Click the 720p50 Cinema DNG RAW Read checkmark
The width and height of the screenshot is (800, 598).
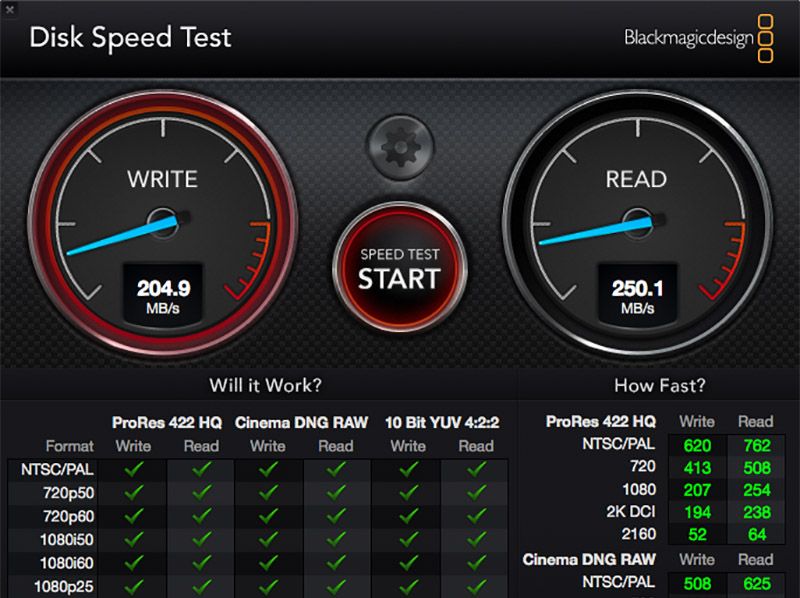click(x=336, y=492)
